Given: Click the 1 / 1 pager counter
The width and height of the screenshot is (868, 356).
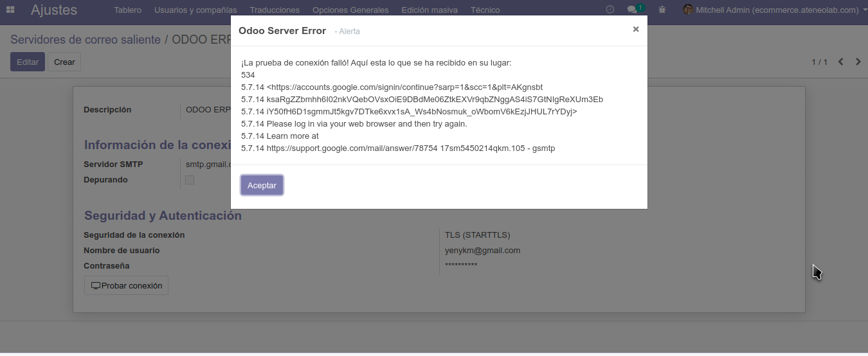Looking at the screenshot, I should tap(820, 62).
